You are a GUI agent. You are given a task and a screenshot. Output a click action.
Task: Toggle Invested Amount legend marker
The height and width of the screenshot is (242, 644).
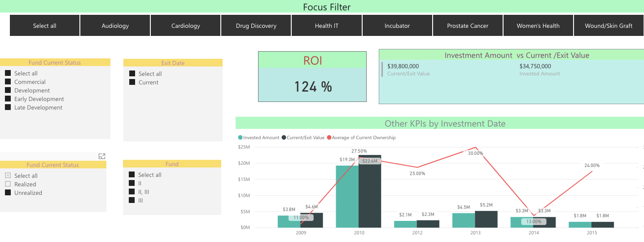240,138
